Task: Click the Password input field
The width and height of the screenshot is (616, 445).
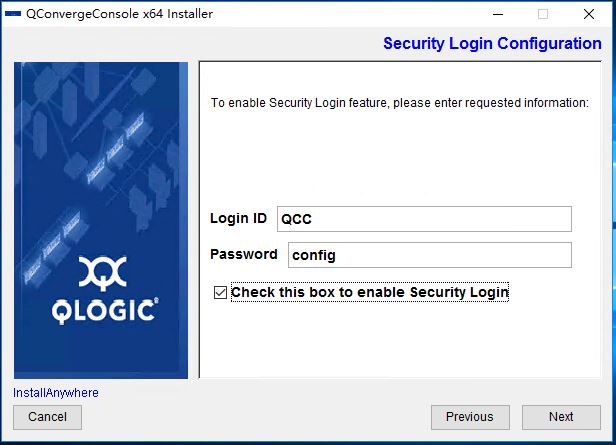Action: [430, 255]
